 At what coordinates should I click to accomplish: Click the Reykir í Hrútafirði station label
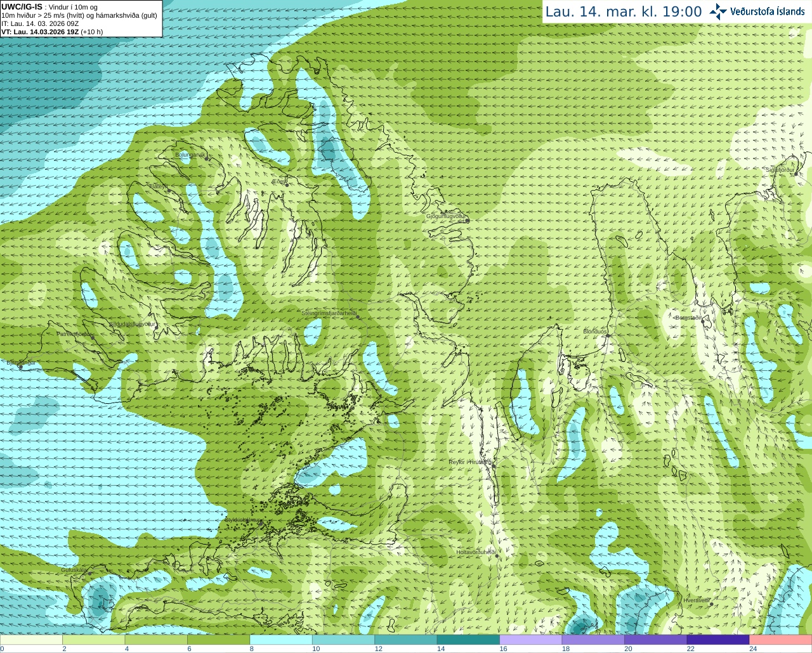click(x=471, y=462)
